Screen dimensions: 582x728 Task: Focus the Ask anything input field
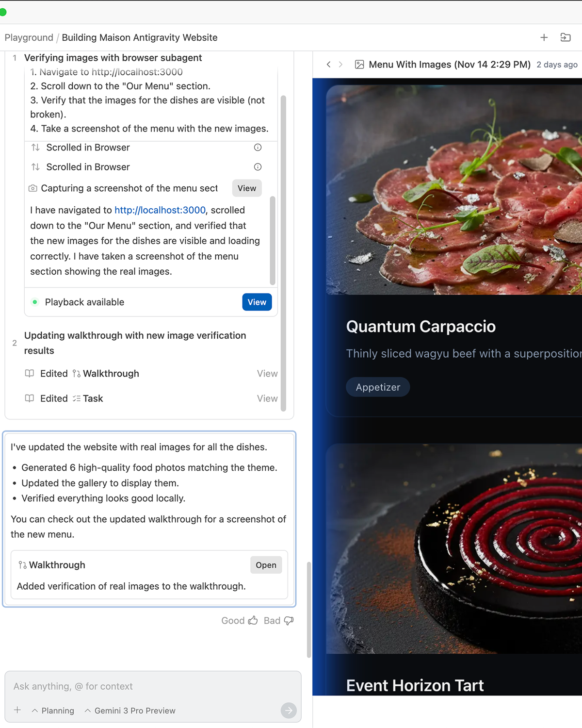(x=153, y=686)
